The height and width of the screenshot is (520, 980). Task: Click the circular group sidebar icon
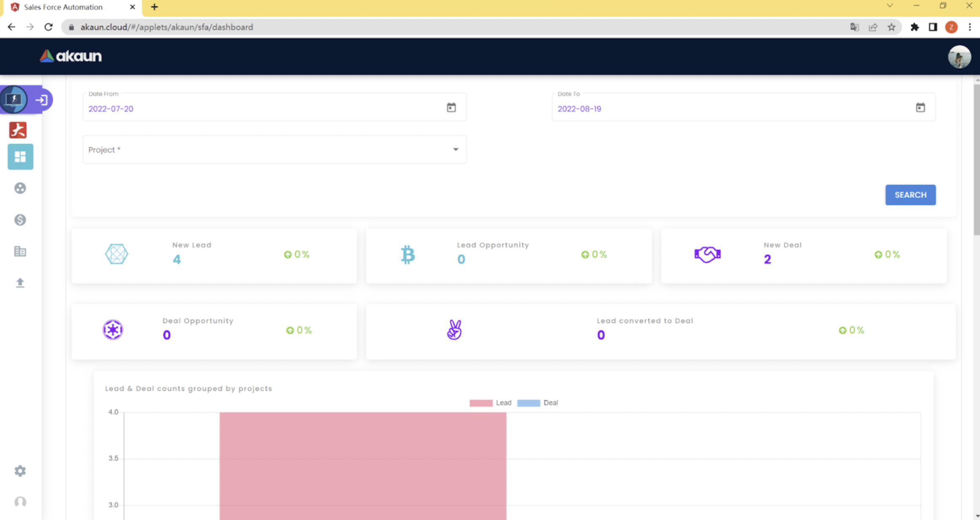20,188
